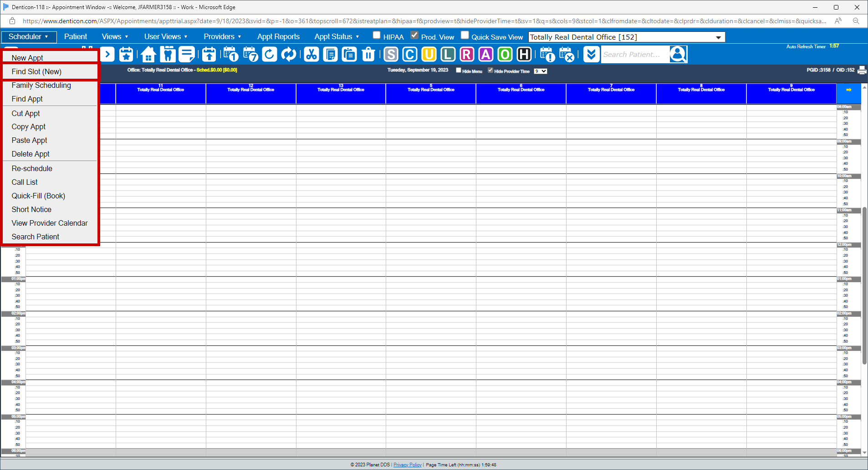Click the browser address bar URL
Screen dimensions: 868x470
pos(424,21)
